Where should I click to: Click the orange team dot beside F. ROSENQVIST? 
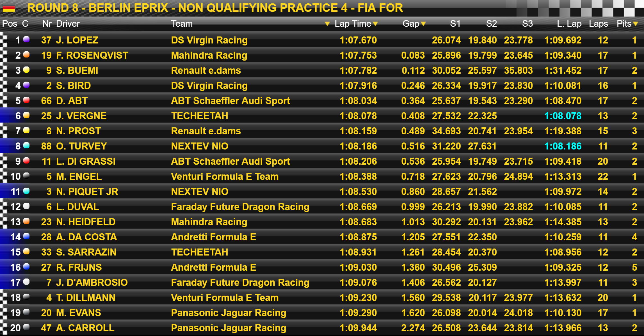(26, 55)
